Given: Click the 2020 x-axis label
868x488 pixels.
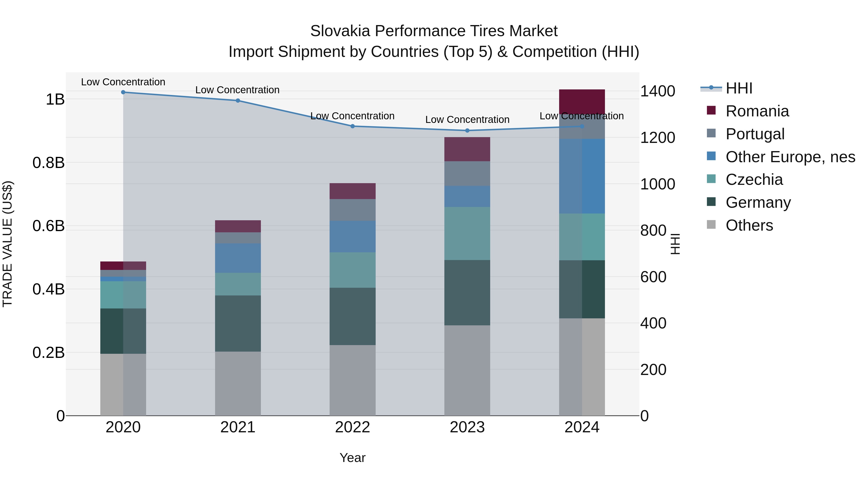Looking at the screenshot, I should 123,427.
